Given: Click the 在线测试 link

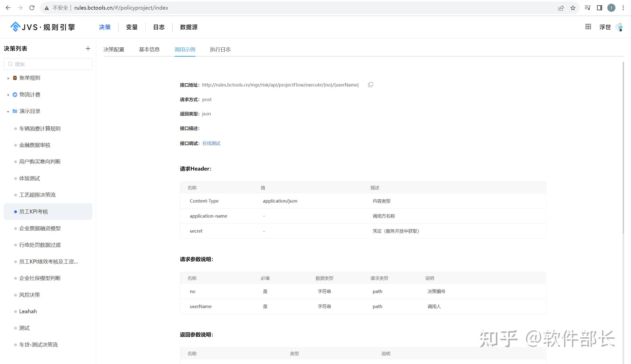Looking at the screenshot, I should tap(211, 143).
